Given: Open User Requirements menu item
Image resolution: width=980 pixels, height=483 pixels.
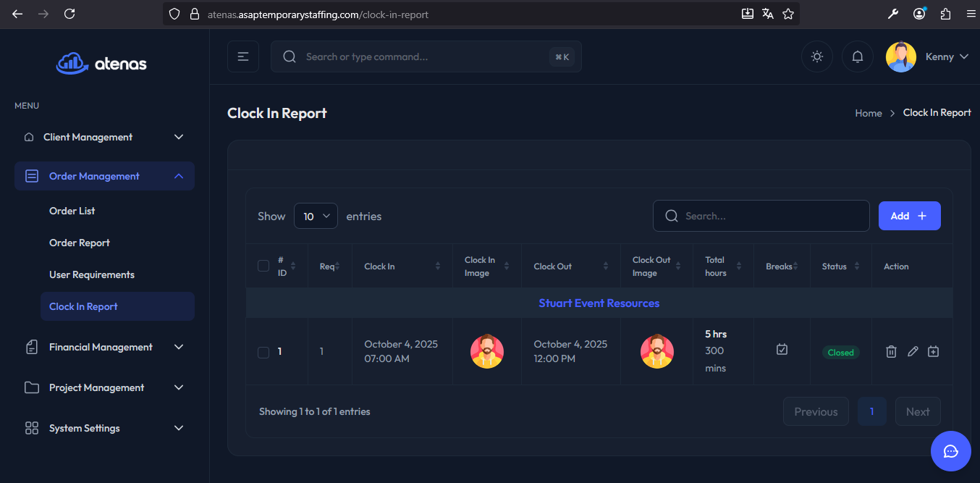Looking at the screenshot, I should pos(92,274).
